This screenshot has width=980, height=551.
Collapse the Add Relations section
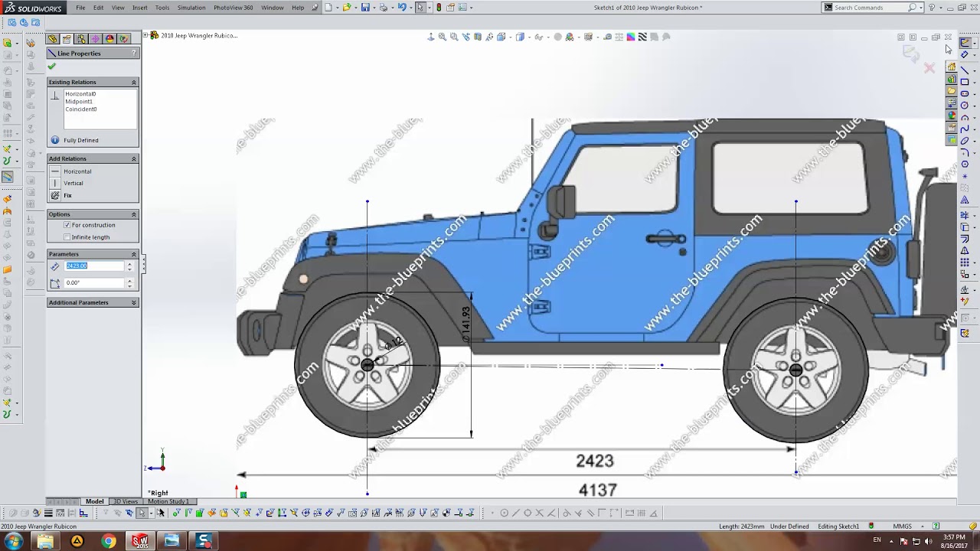click(x=134, y=158)
